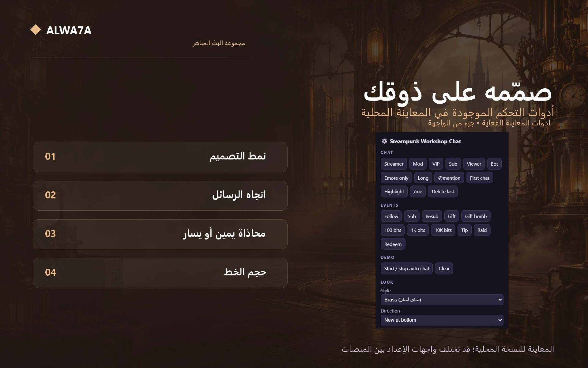Select card 03 محاذاة يمين أو يسار

160,234
